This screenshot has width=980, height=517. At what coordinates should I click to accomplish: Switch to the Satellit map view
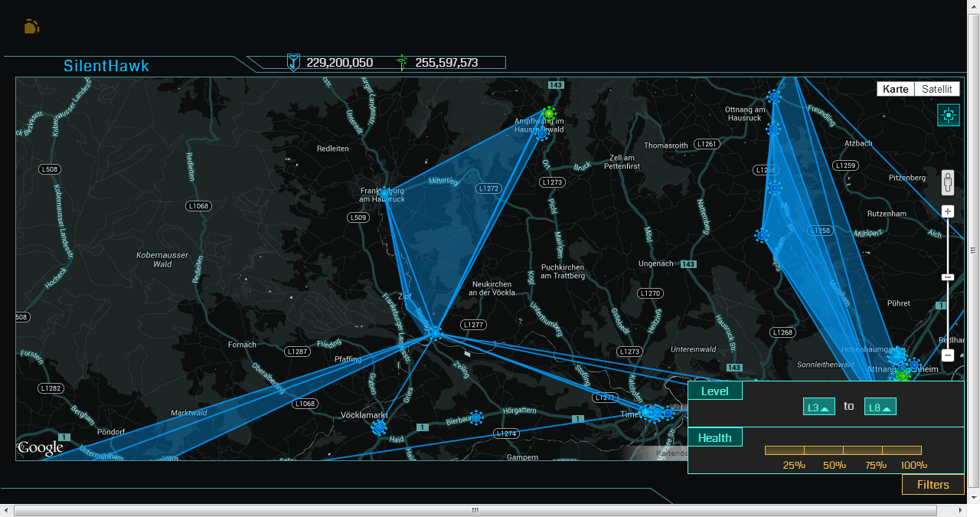(x=936, y=89)
